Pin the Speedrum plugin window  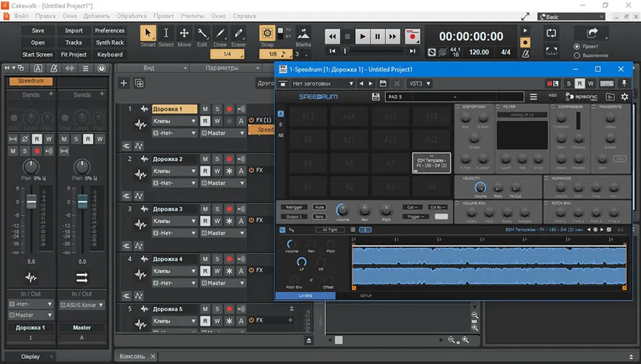624,83
